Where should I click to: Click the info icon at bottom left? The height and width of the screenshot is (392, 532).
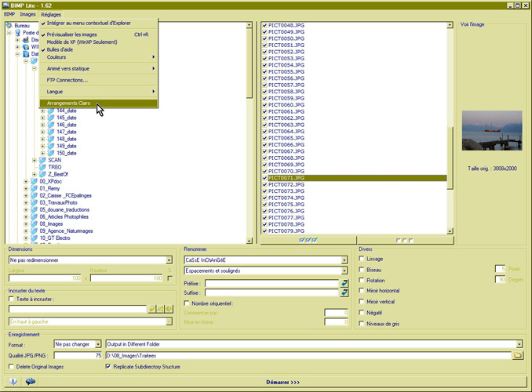13,381
